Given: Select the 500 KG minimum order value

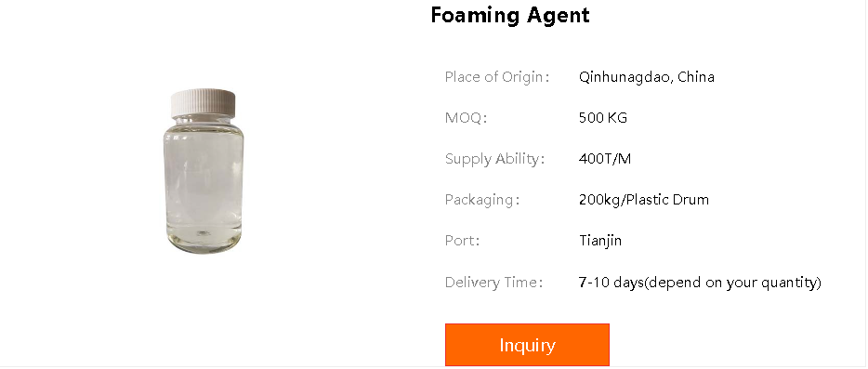Looking at the screenshot, I should pos(603,118).
